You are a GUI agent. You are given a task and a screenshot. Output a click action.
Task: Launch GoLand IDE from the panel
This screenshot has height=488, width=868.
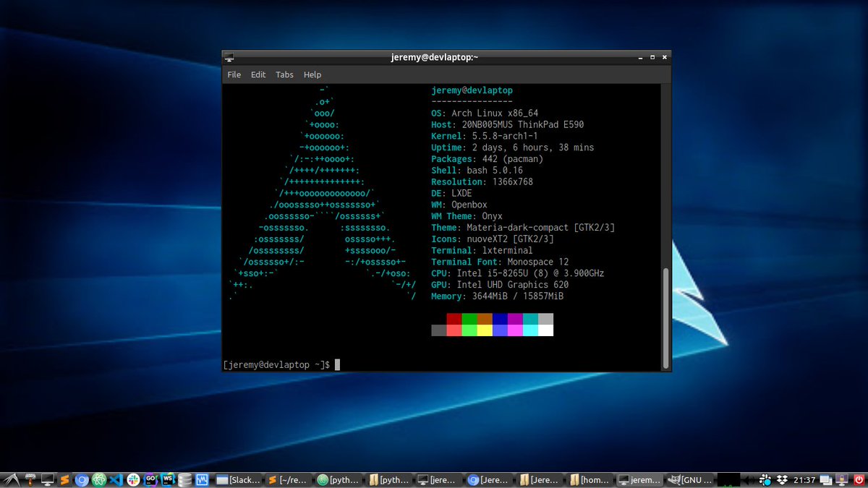(151, 479)
